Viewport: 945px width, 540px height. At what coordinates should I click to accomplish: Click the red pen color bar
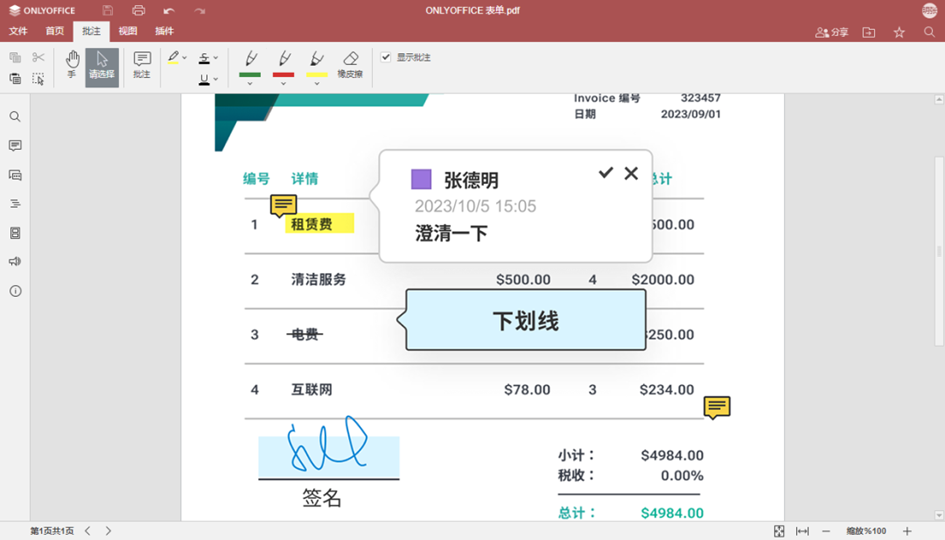284,75
